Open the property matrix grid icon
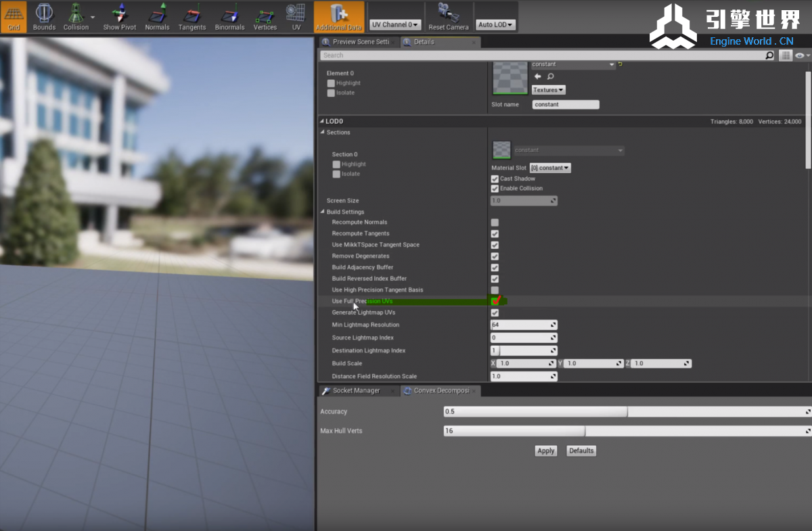812x531 pixels. tap(786, 55)
